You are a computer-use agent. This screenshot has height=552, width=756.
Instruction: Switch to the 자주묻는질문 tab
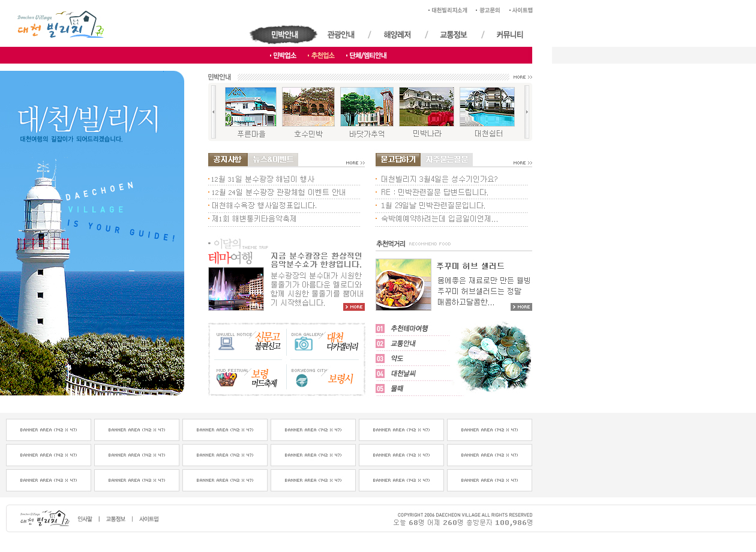(446, 160)
